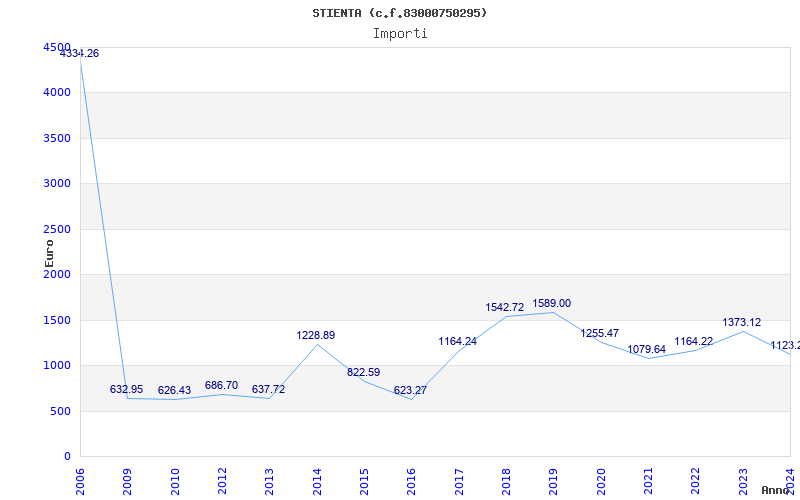
Task: Click the Importi subtitle
Action: coord(400,33)
